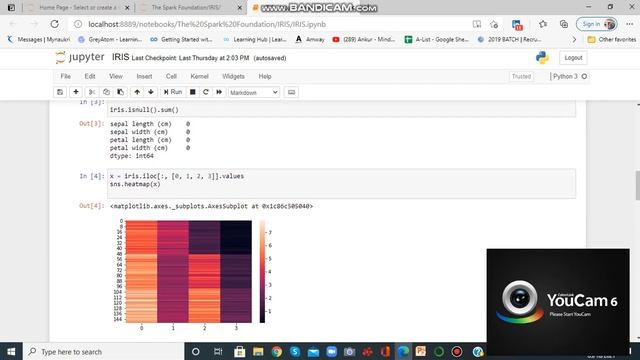Refresh the browser page
This screenshot has width=640, height=360.
tap(54, 24)
